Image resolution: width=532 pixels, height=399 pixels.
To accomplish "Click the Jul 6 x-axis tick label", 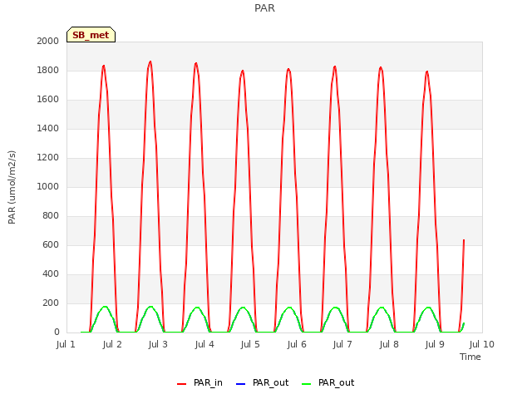I will 297,344.
